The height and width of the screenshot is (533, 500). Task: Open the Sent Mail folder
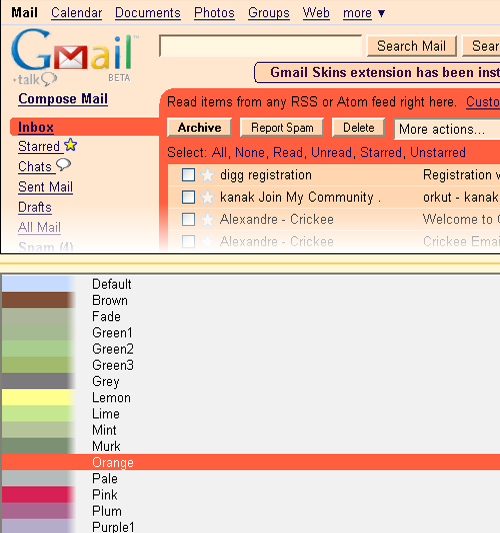click(x=46, y=187)
